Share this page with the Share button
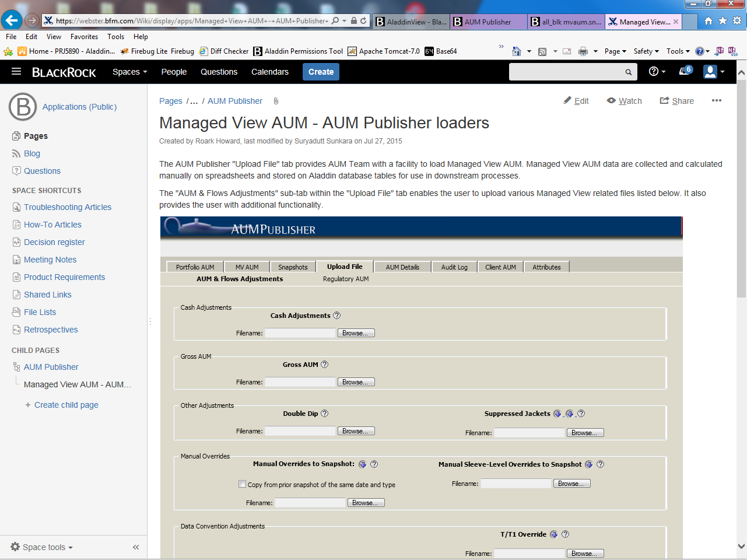Screen dimensions: 747x560 tap(676, 101)
